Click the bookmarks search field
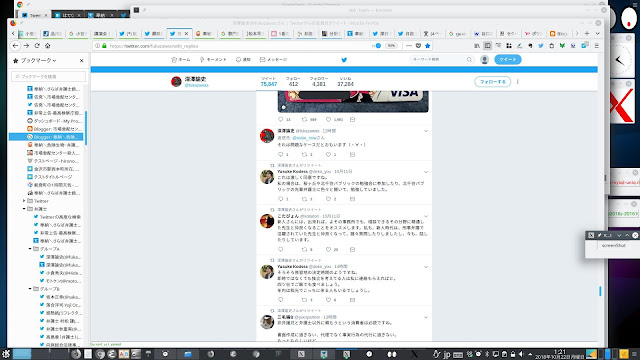This screenshot has height=360, width=640. tap(49, 76)
